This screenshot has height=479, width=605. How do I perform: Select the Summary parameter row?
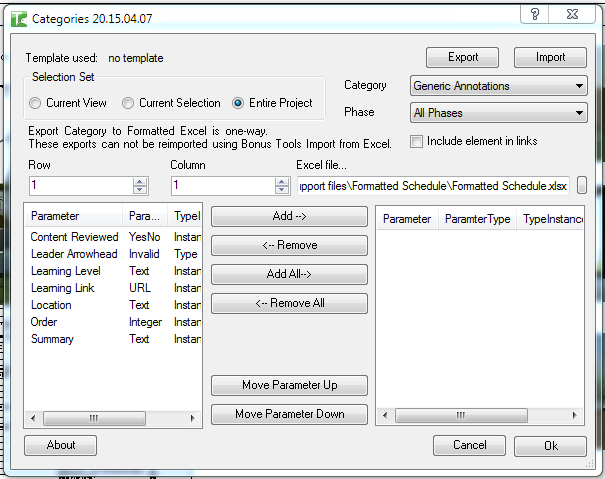tap(113, 339)
